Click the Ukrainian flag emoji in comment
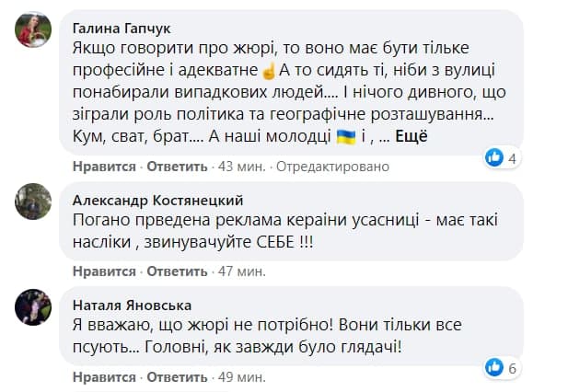The height and width of the screenshot is (392, 568). [346, 136]
